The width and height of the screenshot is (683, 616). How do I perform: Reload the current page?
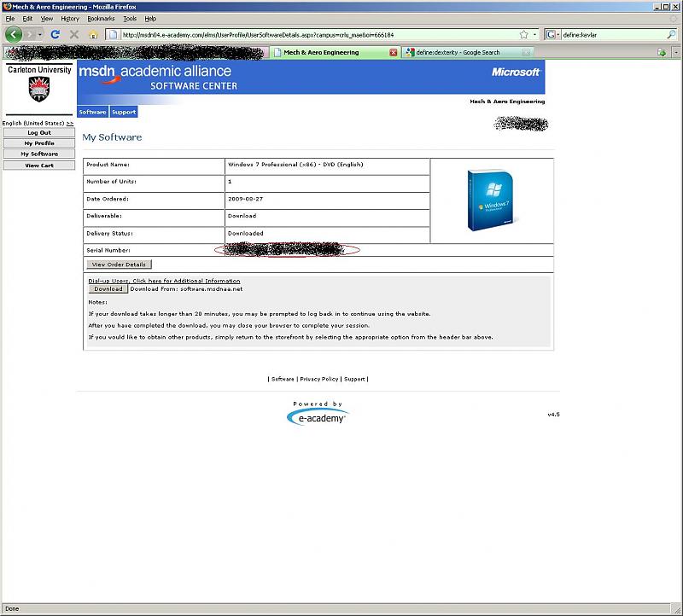click(x=55, y=35)
